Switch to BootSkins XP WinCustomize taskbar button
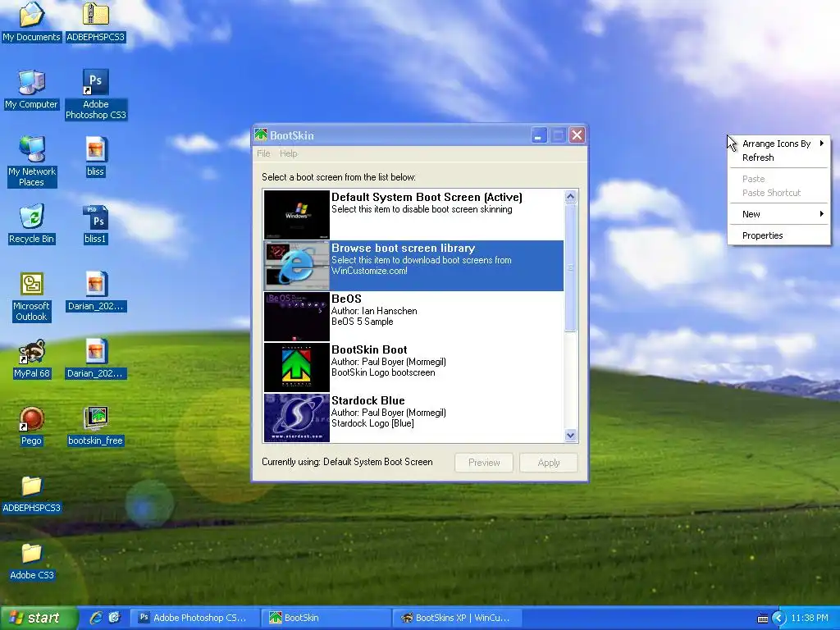 coord(456,618)
